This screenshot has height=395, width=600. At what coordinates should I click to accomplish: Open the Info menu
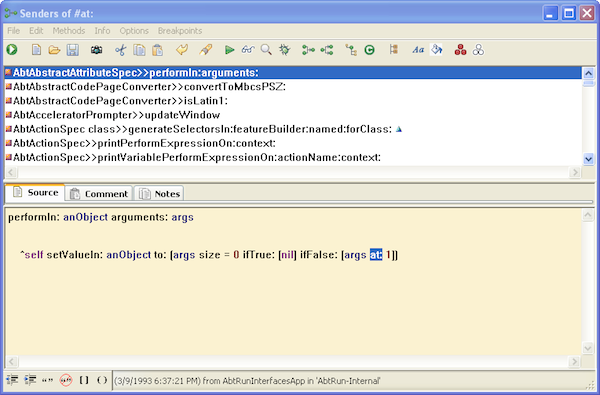coord(102,31)
